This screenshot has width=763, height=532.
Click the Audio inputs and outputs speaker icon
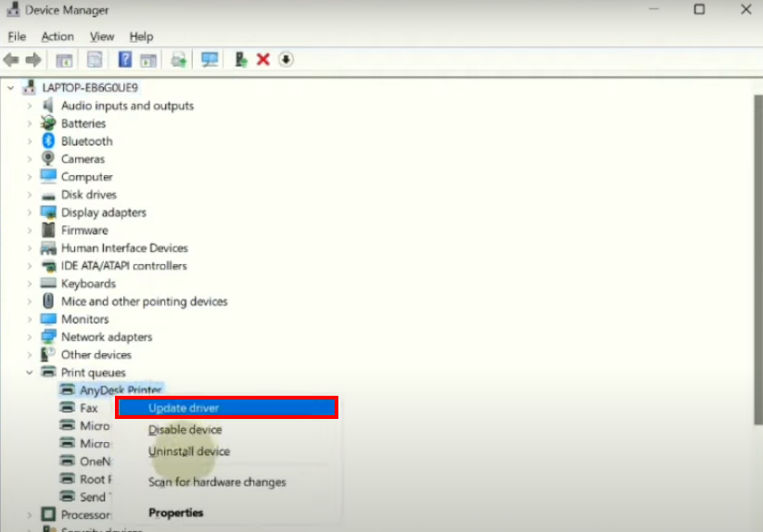(x=47, y=105)
